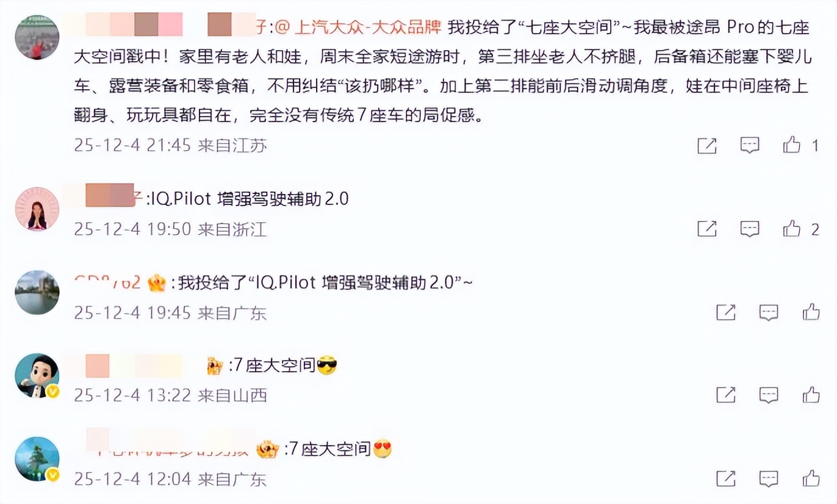
Task: Like the Guangdong comment posted at 19:45
Action: (x=811, y=312)
